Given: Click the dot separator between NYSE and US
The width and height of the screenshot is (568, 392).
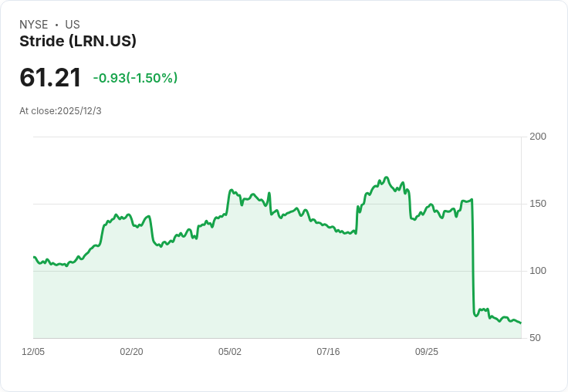Looking at the screenshot, I should [x=56, y=25].
